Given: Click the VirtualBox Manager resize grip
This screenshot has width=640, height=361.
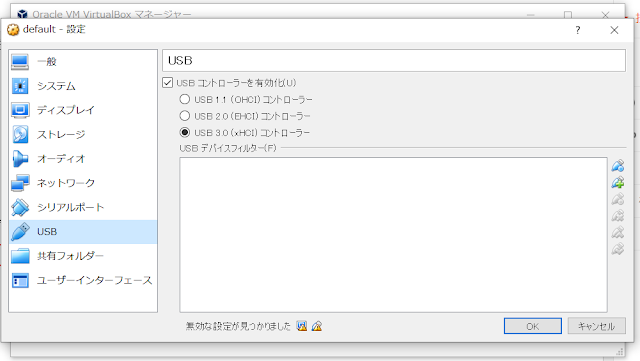Looking at the screenshot, I should point(620,351).
